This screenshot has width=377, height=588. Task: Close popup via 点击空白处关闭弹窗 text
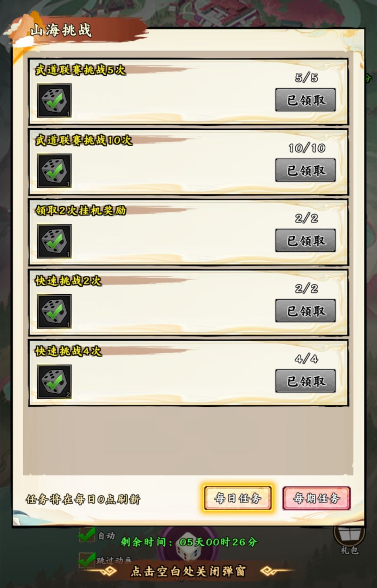pos(188,571)
